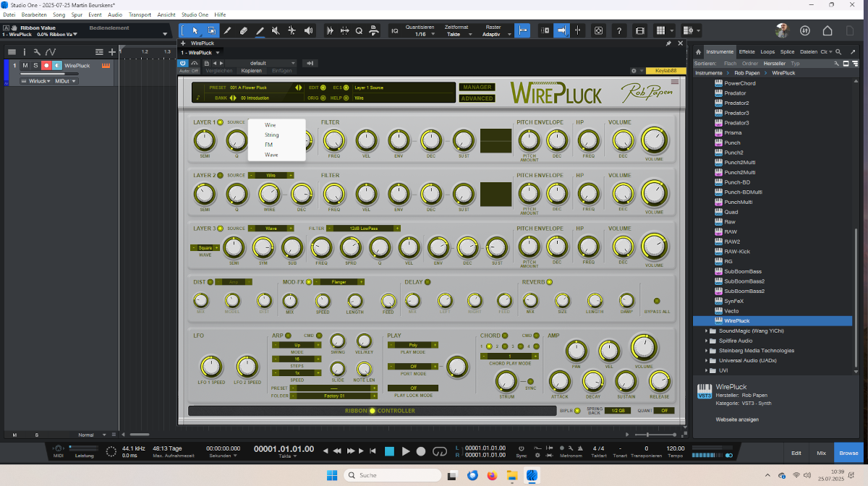
Task: Click the Webseite anzeigen link
Action: click(x=736, y=419)
